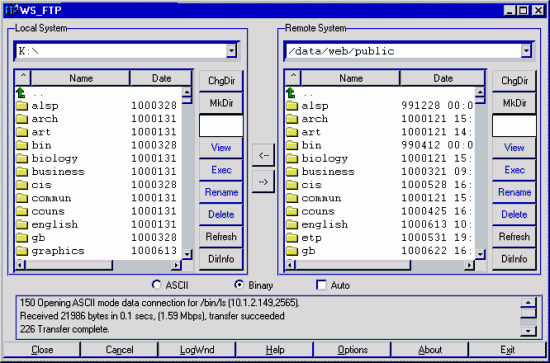Click the local alsp folder icon

coord(22,106)
